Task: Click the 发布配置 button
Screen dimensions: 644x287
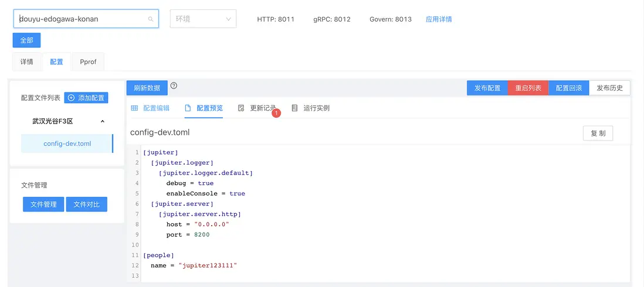Action: (487, 88)
